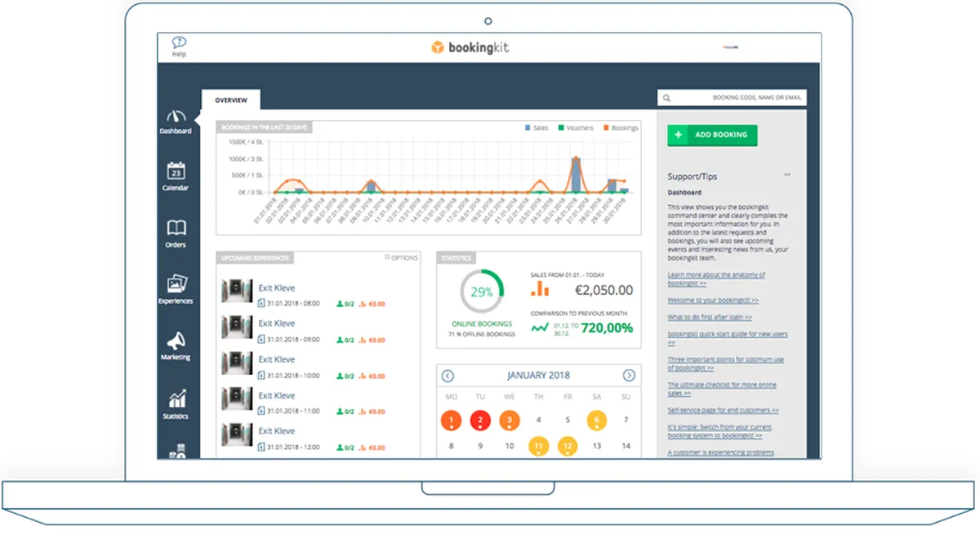Select January 2 red day in calendar
This screenshot has width=980, height=535.
480,421
